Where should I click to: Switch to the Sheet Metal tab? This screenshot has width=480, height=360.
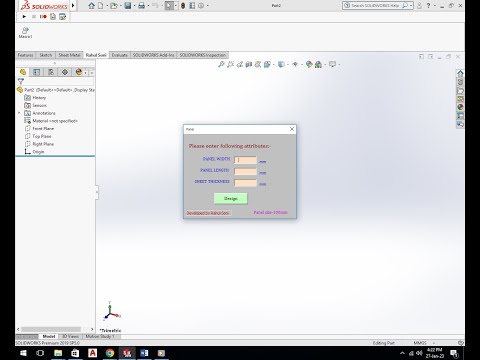tap(69, 55)
